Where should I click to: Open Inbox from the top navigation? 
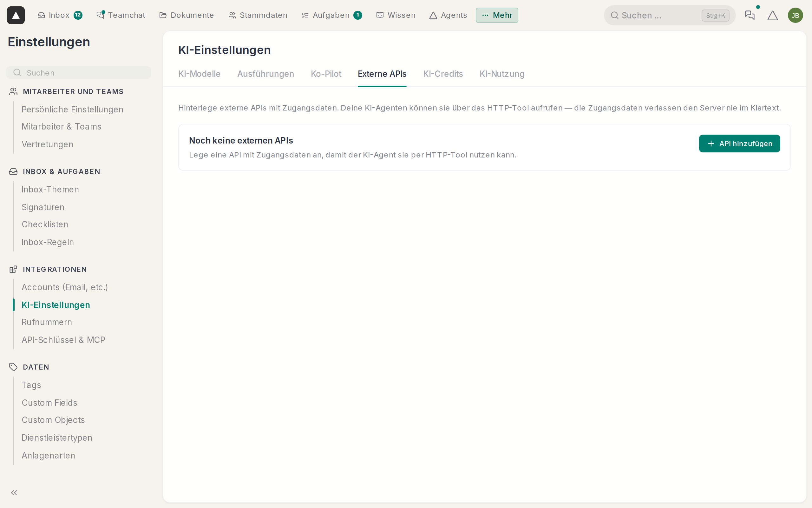(x=60, y=15)
